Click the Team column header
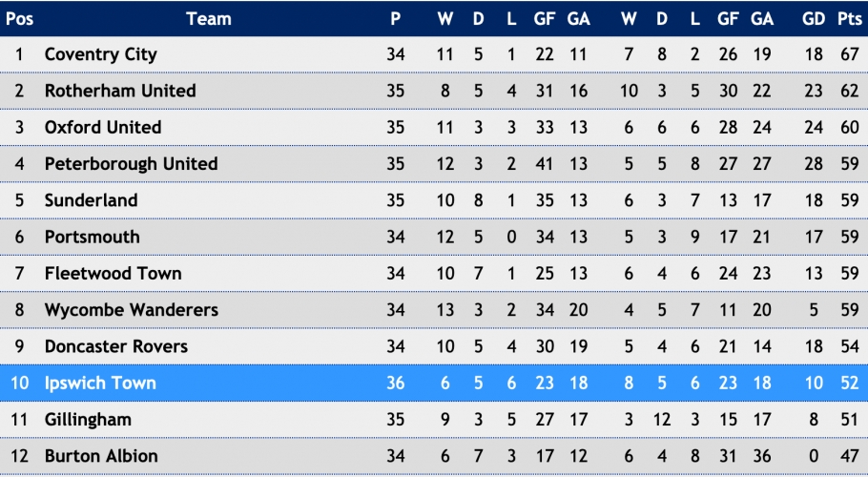This screenshot has height=477, width=868. click(x=209, y=19)
